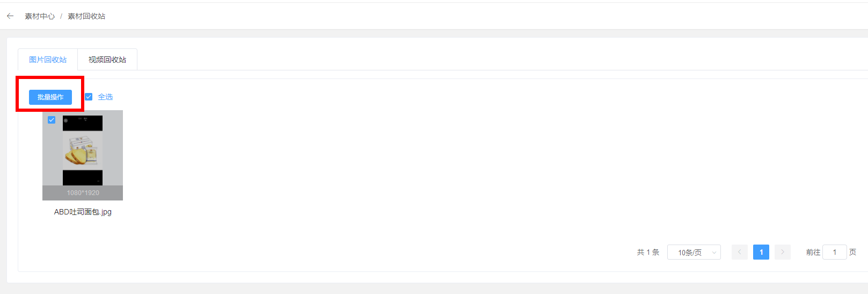Go to the next page arrow
The width and height of the screenshot is (868, 294).
tap(783, 252)
